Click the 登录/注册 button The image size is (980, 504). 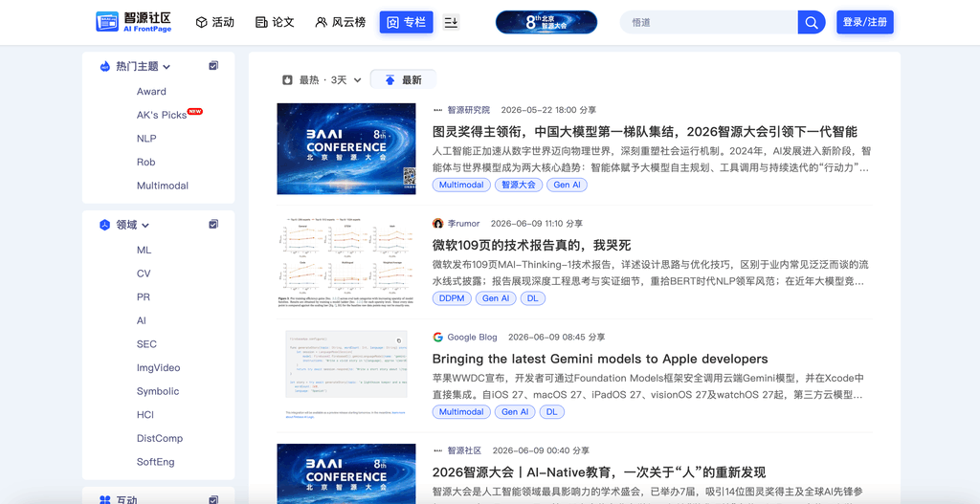coord(865,23)
